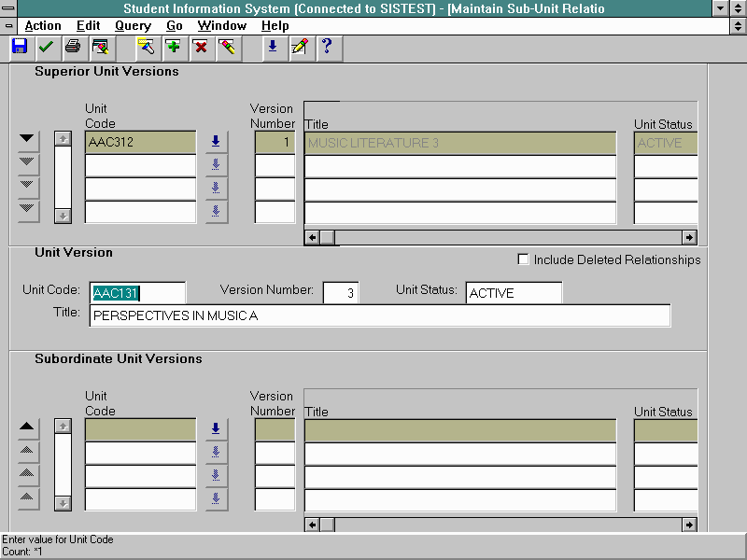The height and width of the screenshot is (560, 747).
Task: Enable the Include Deleted Relationships checkbox
Action: point(523,259)
